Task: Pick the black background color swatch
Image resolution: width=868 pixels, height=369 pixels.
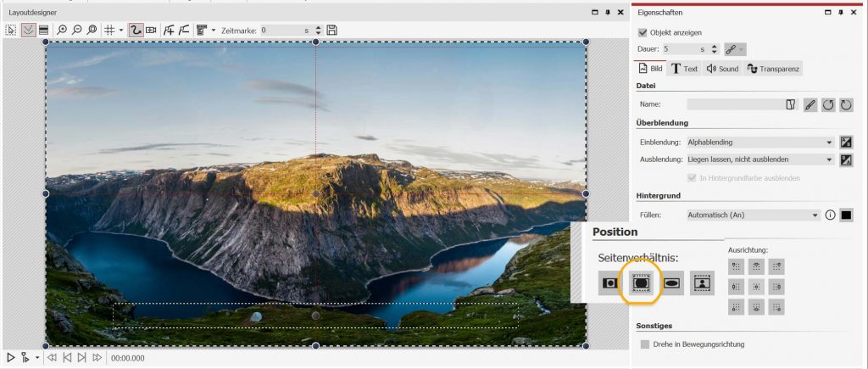Action: [846, 215]
